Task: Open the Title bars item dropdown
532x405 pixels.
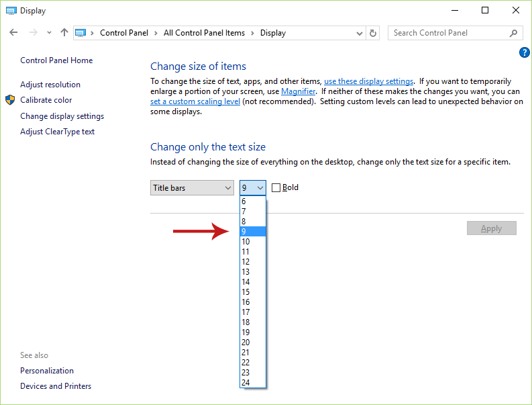Action: click(192, 188)
